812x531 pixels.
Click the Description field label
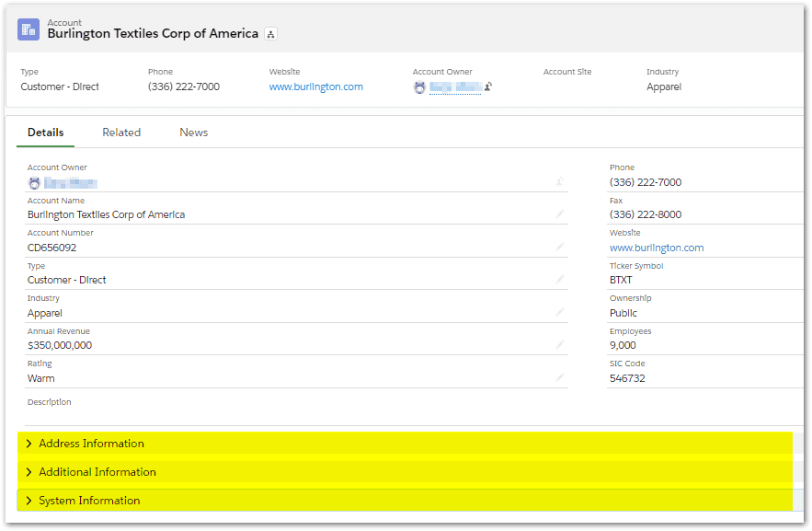click(49, 402)
